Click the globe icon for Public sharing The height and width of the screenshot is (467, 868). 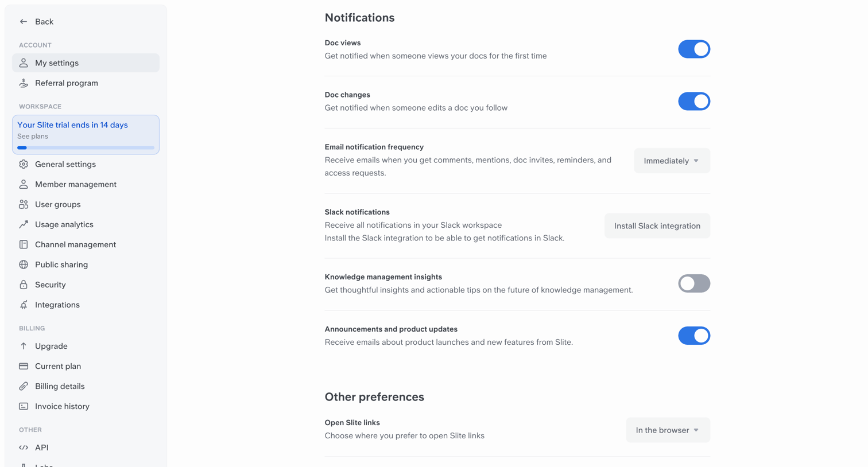point(24,264)
